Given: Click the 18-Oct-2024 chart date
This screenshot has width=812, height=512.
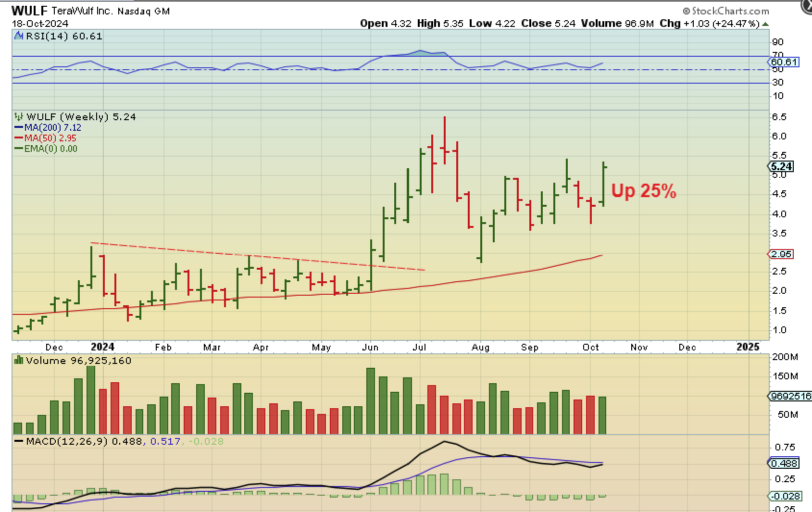Looking at the screenshot, I should point(40,24).
